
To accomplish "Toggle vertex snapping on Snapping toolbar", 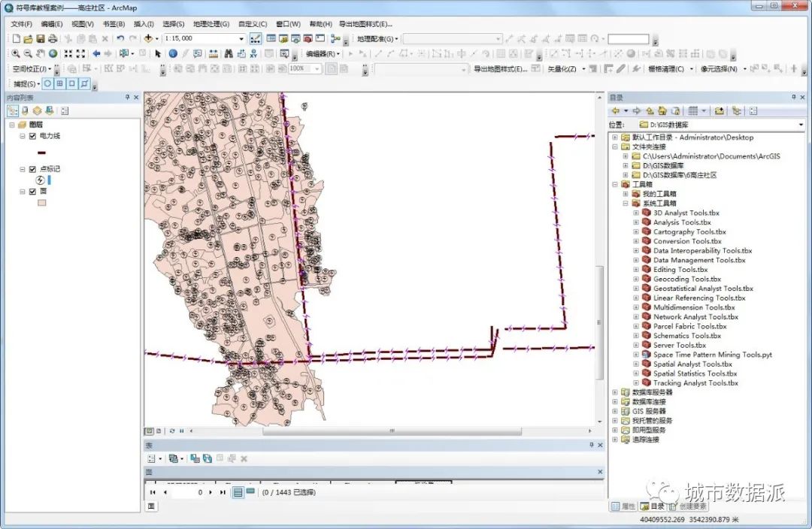I will (72, 83).
